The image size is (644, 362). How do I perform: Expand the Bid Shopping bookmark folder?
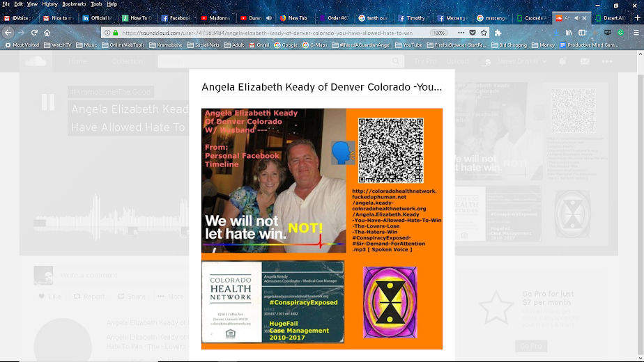509,45
